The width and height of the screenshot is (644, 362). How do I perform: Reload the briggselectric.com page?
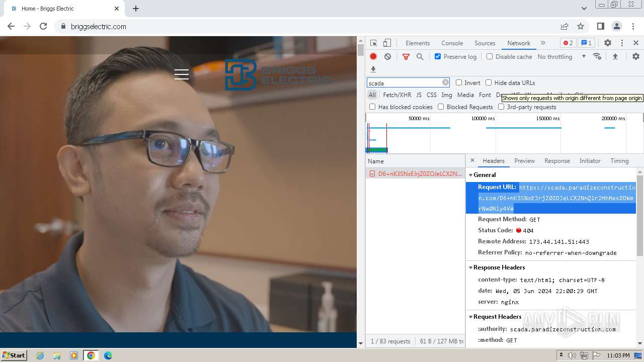click(x=43, y=27)
